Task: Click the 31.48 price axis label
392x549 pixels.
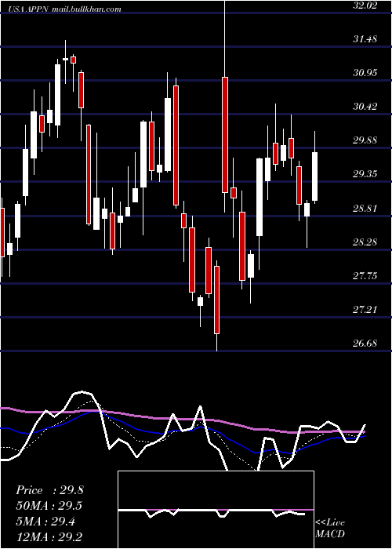Action: (365, 39)
